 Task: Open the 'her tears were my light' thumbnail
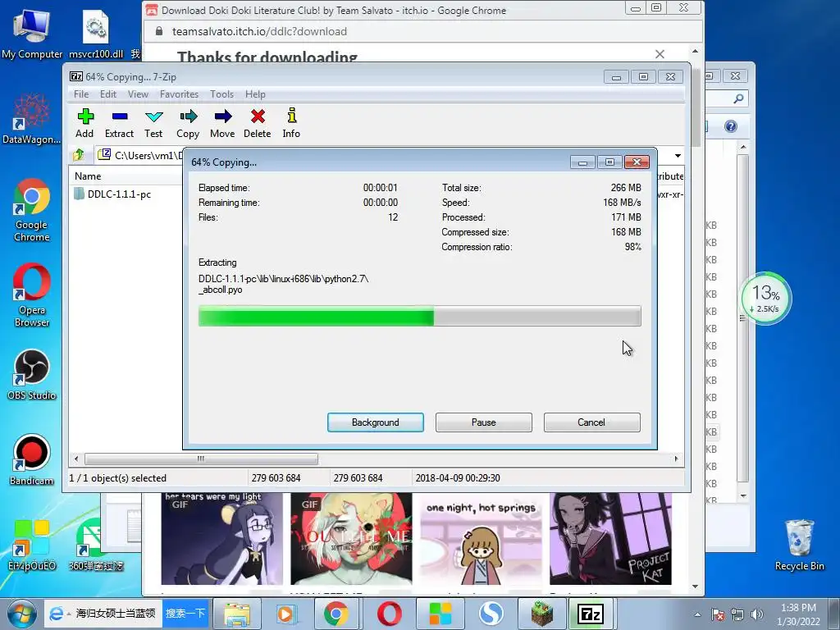point(221,538)
